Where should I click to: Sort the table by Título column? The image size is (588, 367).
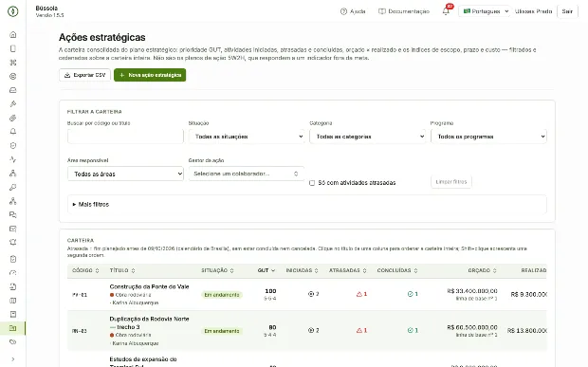[122, 270]
